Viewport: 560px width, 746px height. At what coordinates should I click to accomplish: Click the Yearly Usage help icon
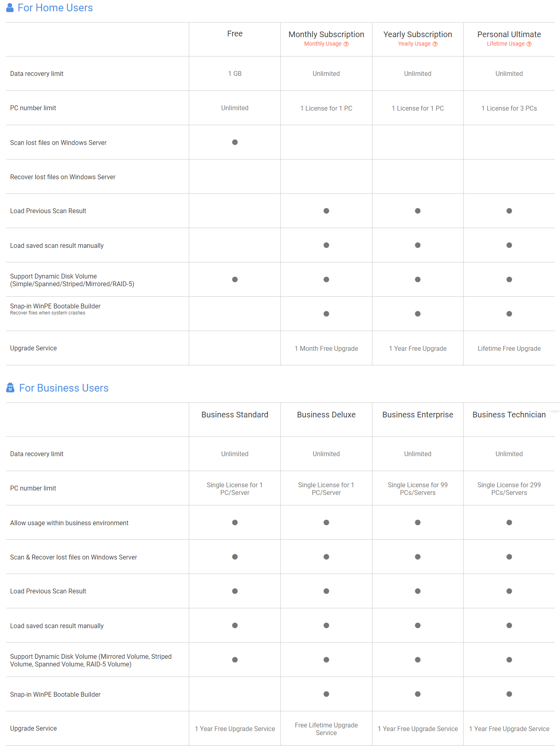point(435,44)
